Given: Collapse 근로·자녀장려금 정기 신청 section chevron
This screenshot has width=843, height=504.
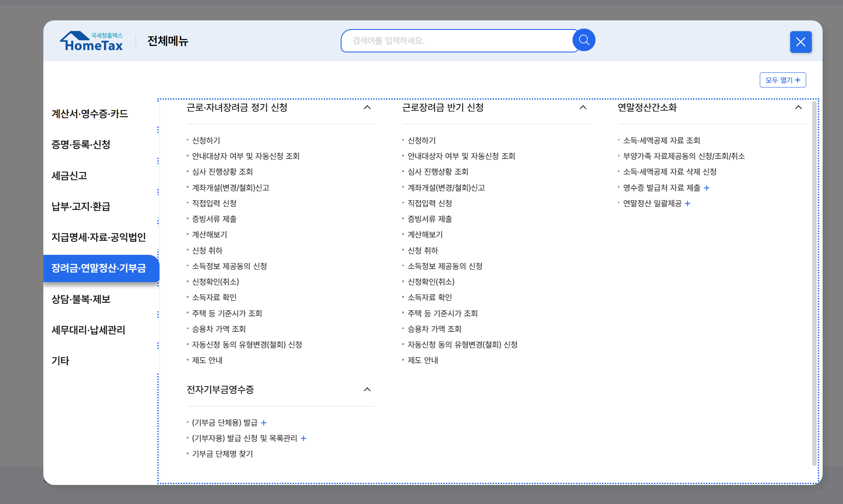Looking at the screenshot, I should (367, 107).
